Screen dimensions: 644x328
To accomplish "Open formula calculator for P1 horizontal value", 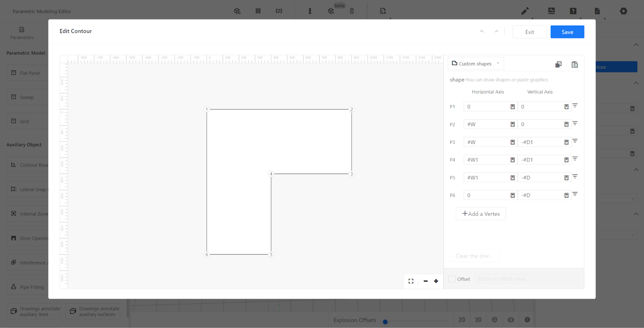I will click(512, 107).
